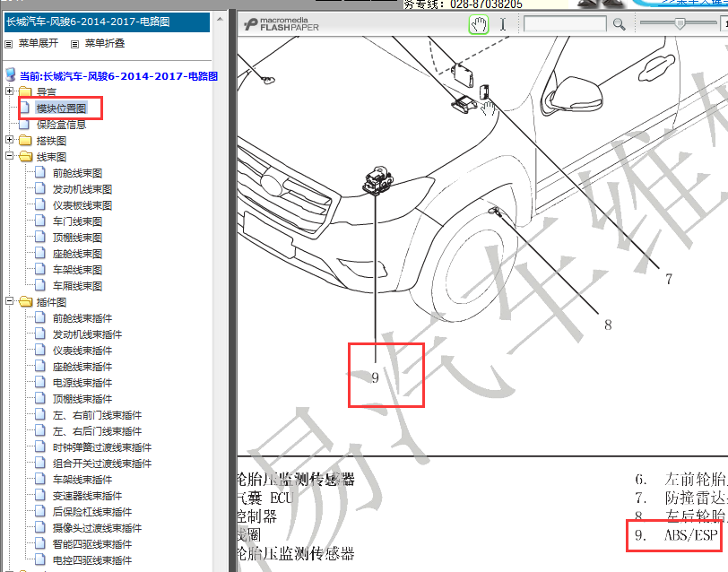The image size is (728, 572).
Task: Select the 线束图 folder
Action: click(51, 157)
